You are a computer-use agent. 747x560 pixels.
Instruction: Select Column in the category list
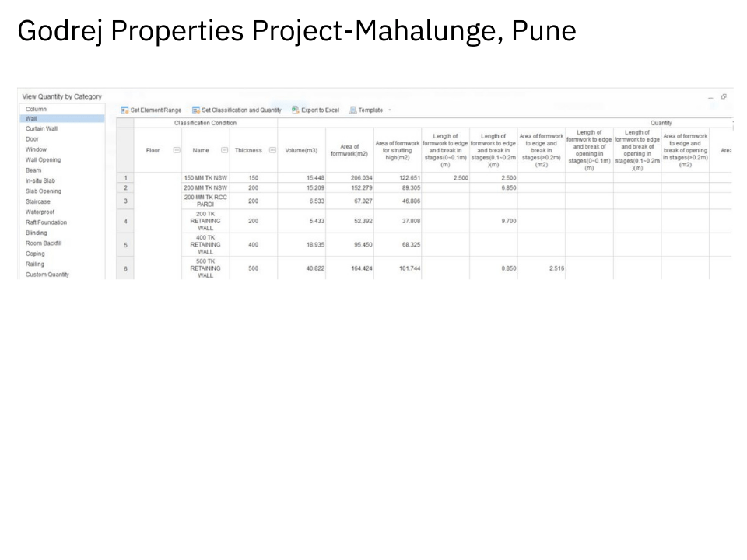pos(37,109)
